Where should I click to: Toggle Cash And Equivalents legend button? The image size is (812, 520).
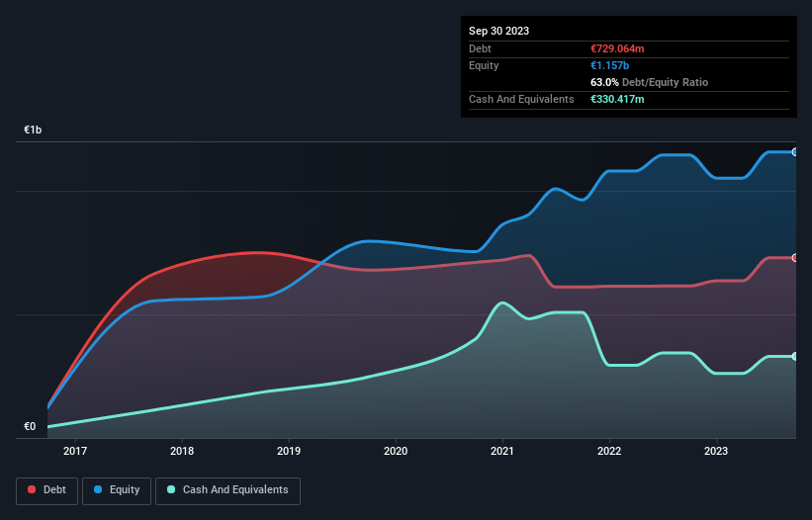click(x=227, y=490)
